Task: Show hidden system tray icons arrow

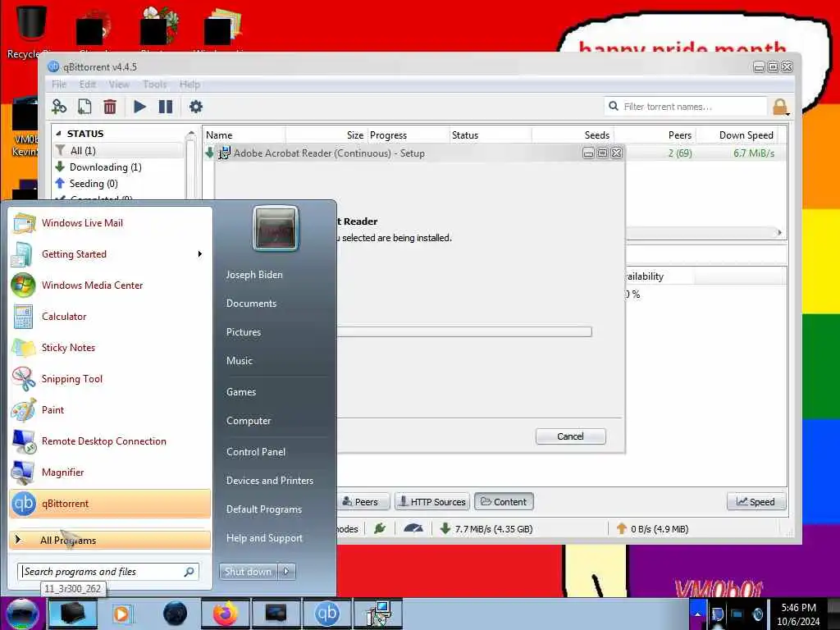Action: point(697,614)
